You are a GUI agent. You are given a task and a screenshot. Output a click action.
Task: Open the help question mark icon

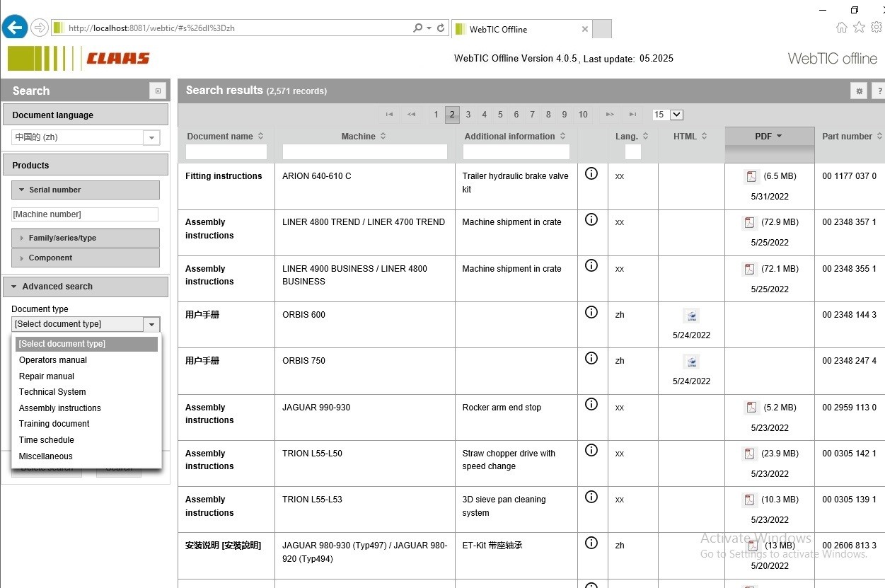[x=878, y=91]
